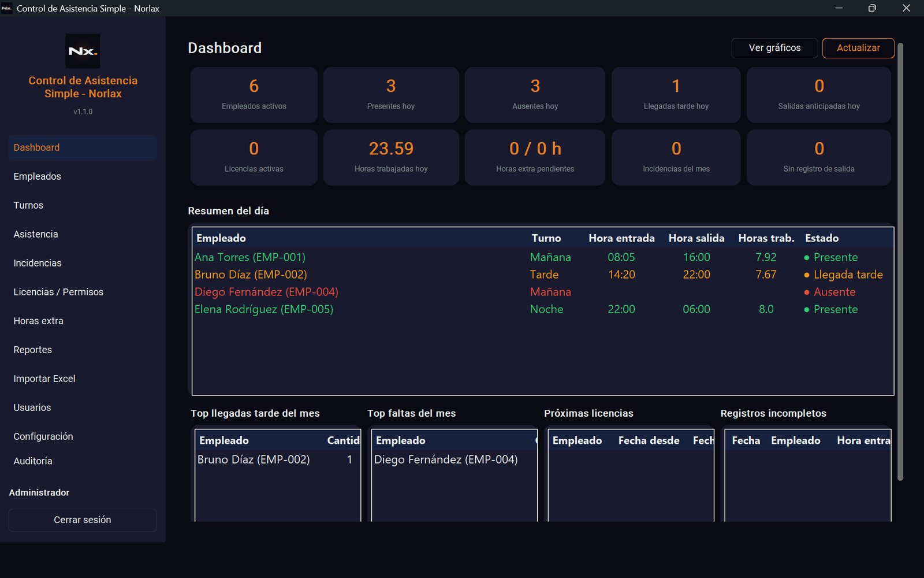
Task: Refresh data with the Actualizar button
Action: [x=858, y=48]
